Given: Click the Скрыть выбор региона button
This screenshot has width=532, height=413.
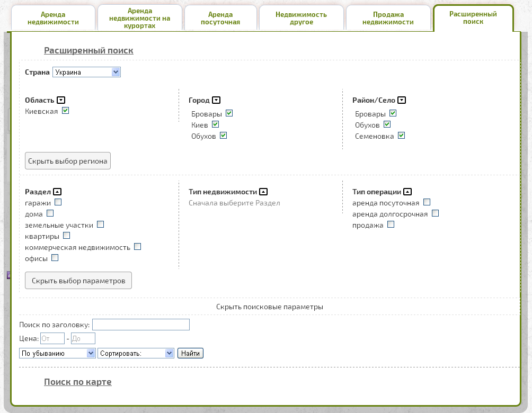Looking at the screenshot, I should 68,161.
